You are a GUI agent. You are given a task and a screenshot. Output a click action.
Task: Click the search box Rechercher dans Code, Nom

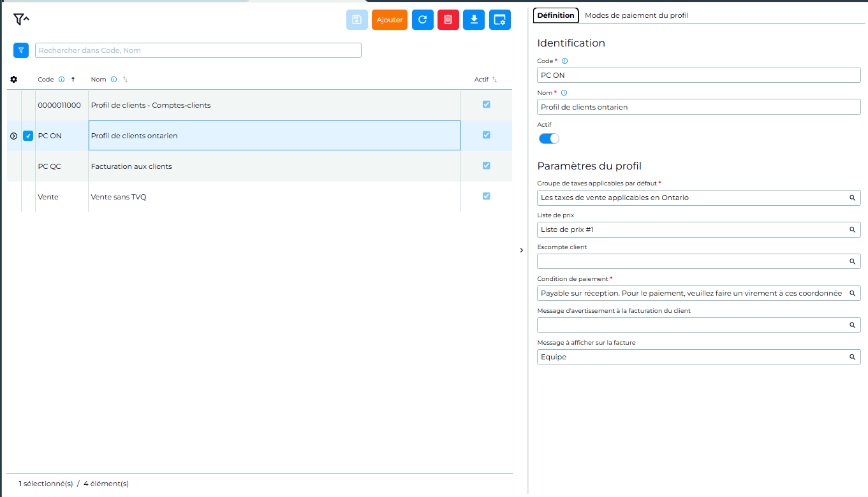click(198, 50)
